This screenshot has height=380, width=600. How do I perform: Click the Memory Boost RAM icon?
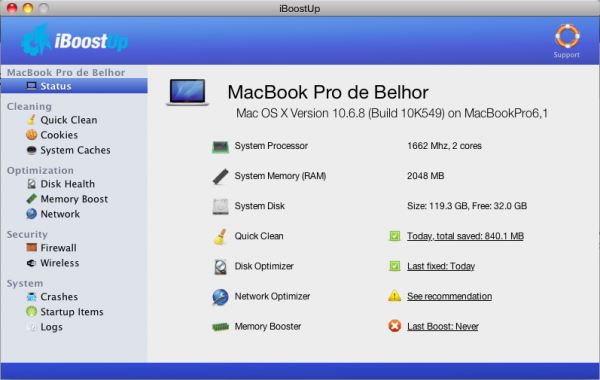click(x=31, y=199)
